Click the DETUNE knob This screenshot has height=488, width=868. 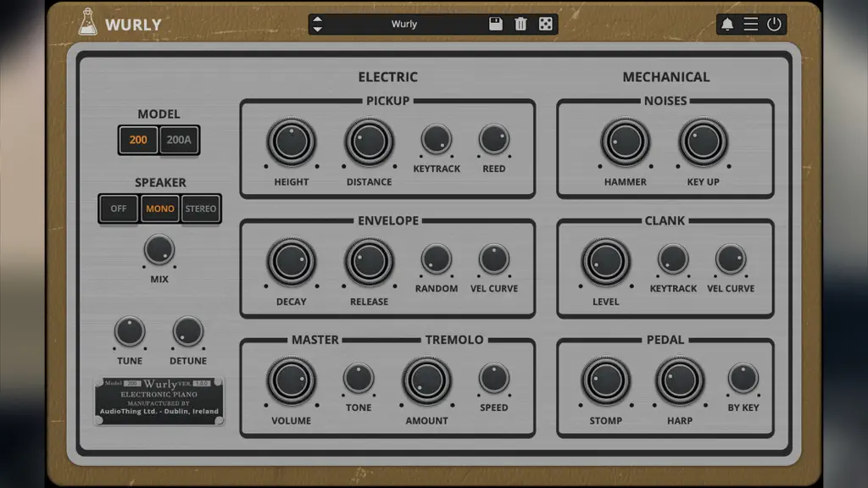(x=187, y=331)
